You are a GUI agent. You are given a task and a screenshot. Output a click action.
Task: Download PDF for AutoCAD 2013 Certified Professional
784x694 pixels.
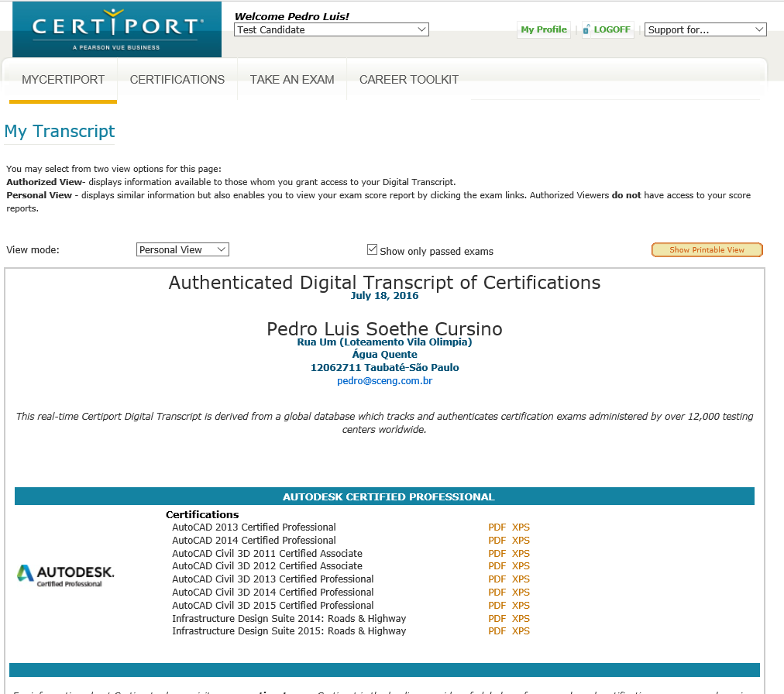click(x=497, y=527)
